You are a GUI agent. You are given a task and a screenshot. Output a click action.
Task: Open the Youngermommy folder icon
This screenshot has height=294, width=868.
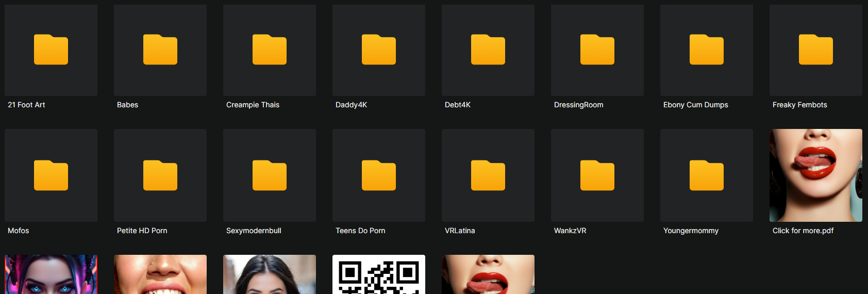pos(707,175)
